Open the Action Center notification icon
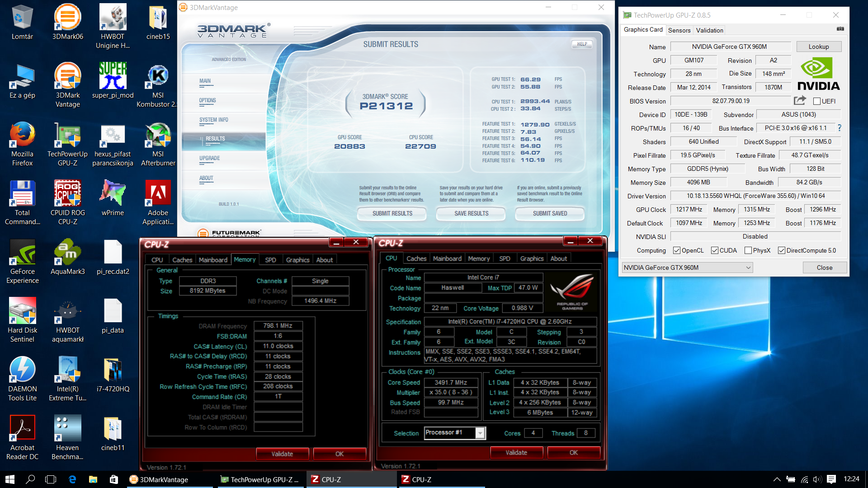This screenshot has height=488, width=868. [x=831, y=479]
